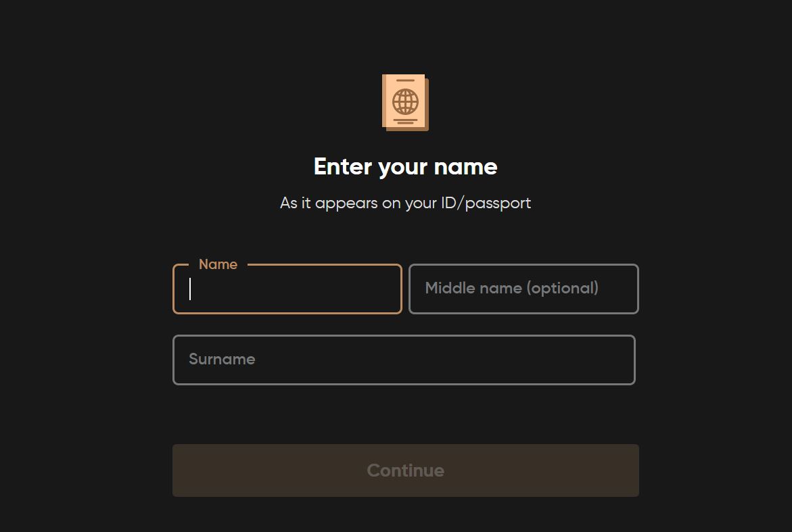Viewport: 792px width, 532px height.
Task: Click the word "ID/passport" in the subtitle
Action: [x=486, y=203]
